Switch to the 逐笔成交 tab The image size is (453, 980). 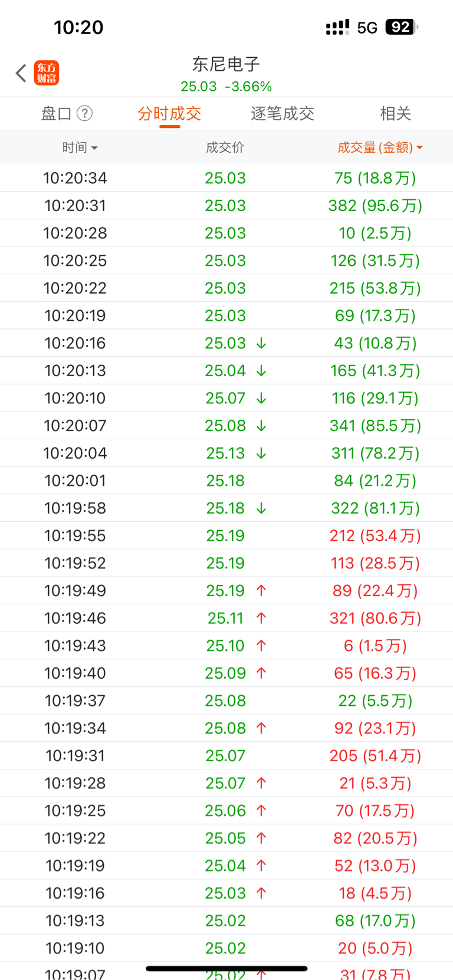[x=283, y=113]
